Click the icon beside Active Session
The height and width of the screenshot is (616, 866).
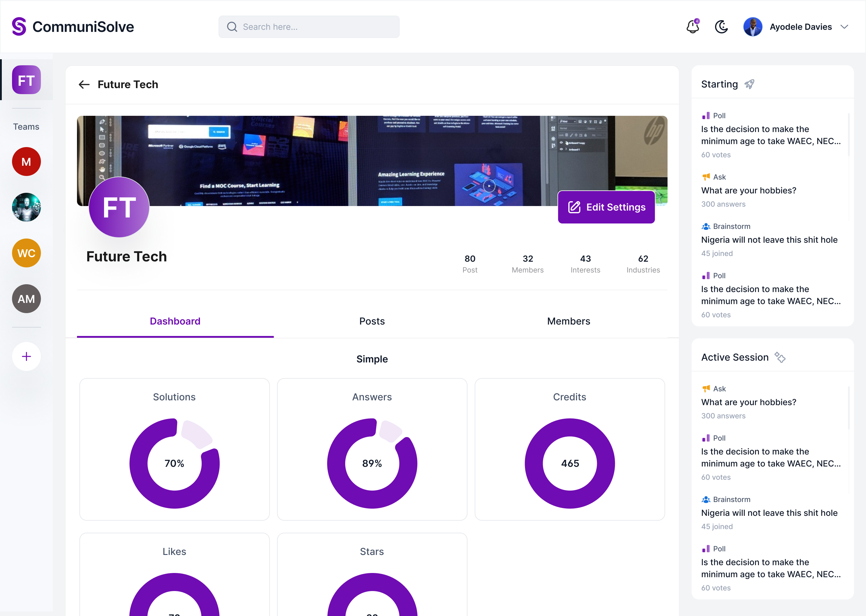click(780, 357)
